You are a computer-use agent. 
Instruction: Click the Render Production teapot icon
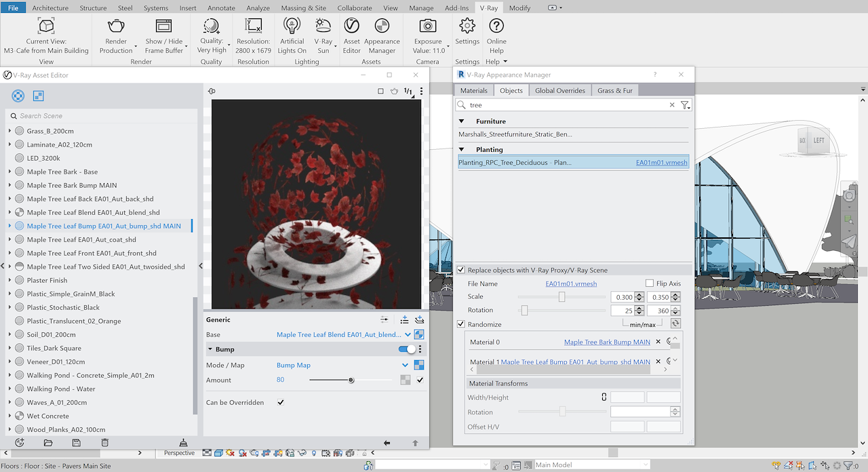coord(116,26)
